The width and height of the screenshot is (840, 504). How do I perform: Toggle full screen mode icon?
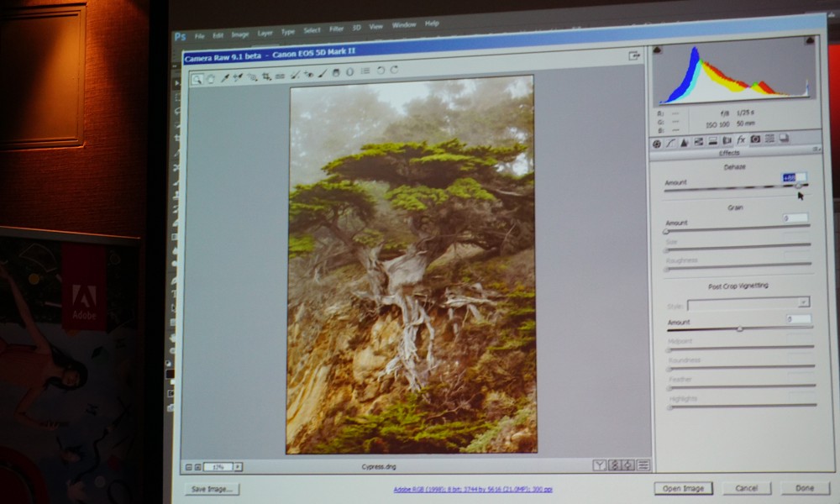pos(635,56)
